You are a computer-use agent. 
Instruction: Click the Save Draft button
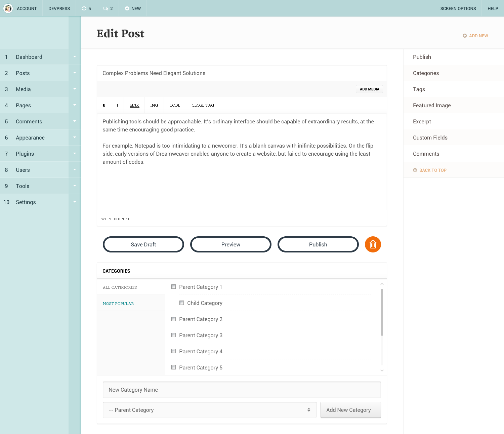[143, 244]
